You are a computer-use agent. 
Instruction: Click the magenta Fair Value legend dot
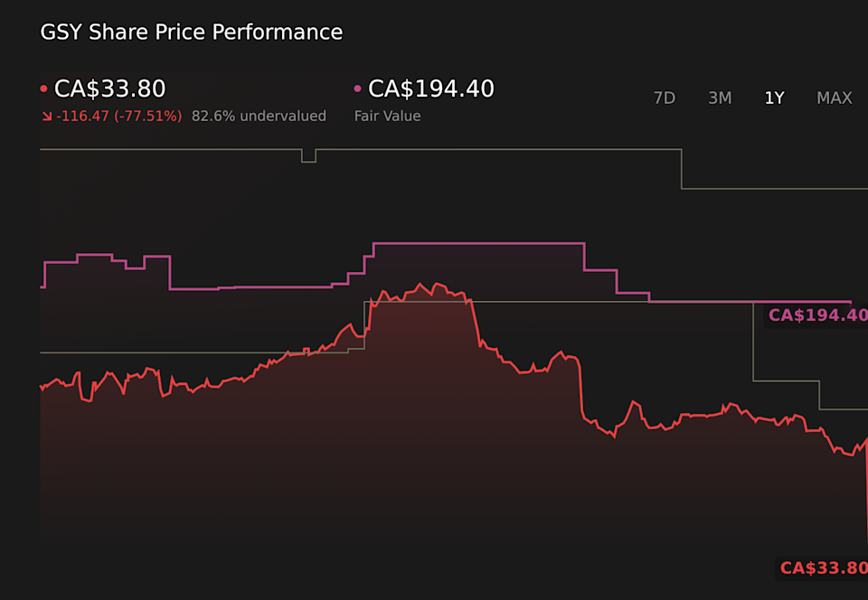[x=355, y=88]
